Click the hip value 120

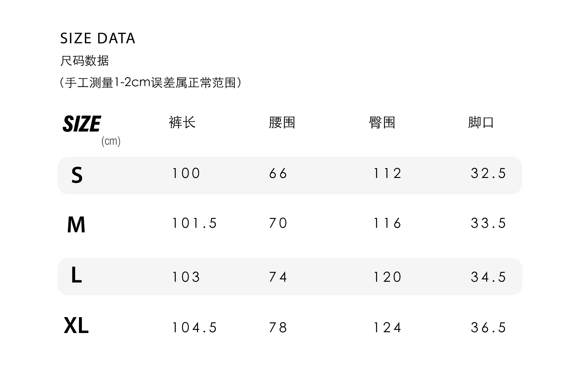point(387,277)
